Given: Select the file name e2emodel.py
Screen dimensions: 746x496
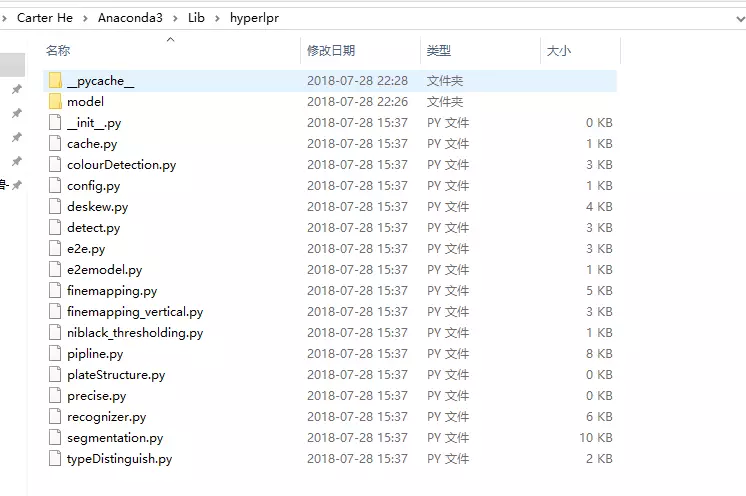Looking at the screenshot, I should (105, 270).
